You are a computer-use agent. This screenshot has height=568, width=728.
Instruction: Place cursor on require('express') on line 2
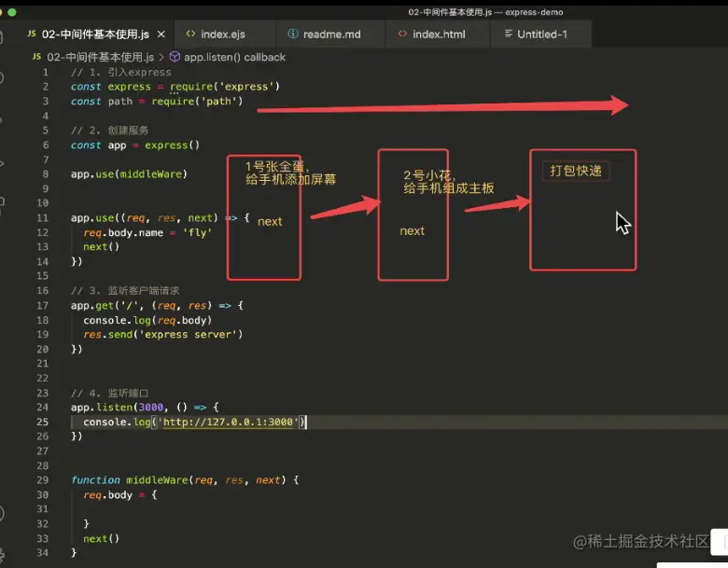225,87
